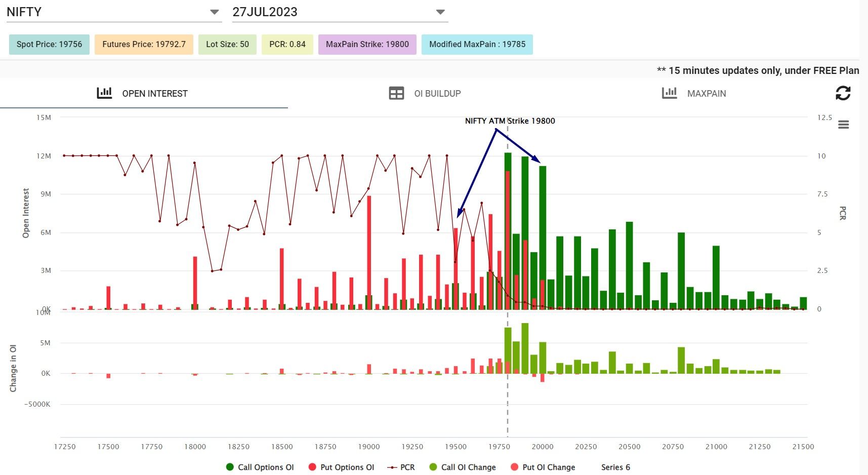Click the green call OI bar at 21000

click(x=716, y=278)
